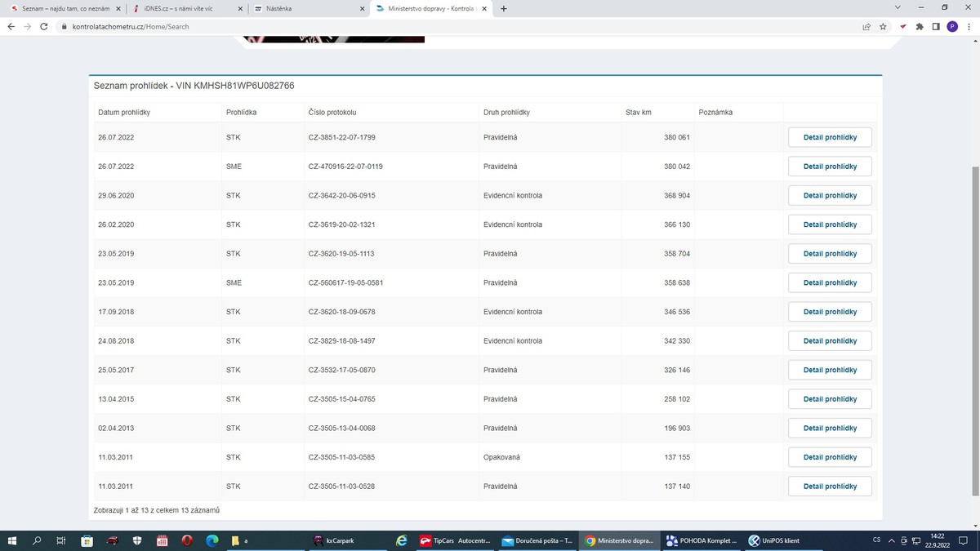Viewport: 980px width, 551px height.
Task: Open the Chrome side panel icon
Action: point(936,26)
